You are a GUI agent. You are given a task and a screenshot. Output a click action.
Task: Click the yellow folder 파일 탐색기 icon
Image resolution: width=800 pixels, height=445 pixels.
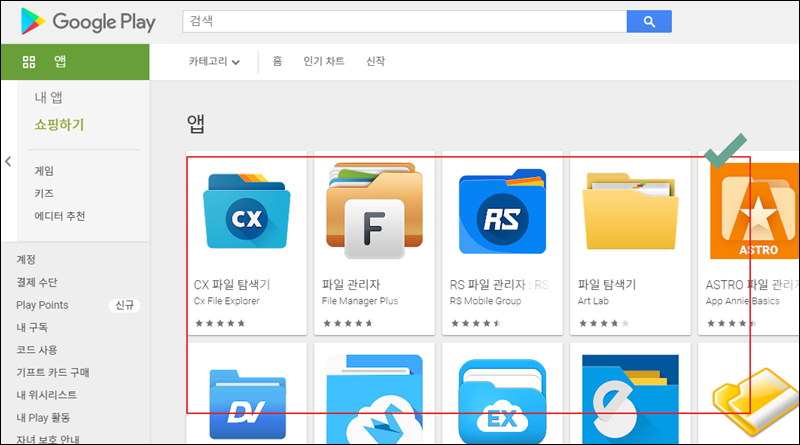(631, 212)
